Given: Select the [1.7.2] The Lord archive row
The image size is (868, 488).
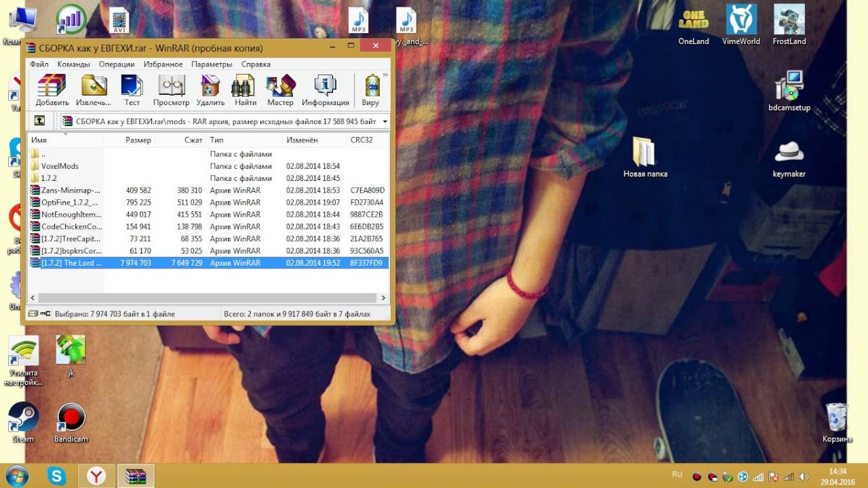Looking at the screenshot, I should click(209, 263).
